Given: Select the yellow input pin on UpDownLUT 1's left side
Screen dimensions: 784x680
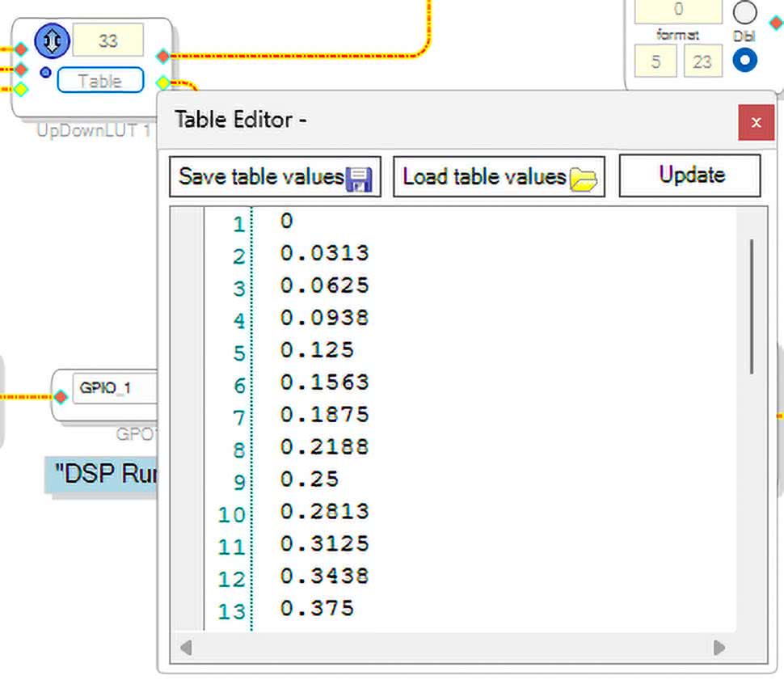Looking at the screenshot, I should 21,89.
